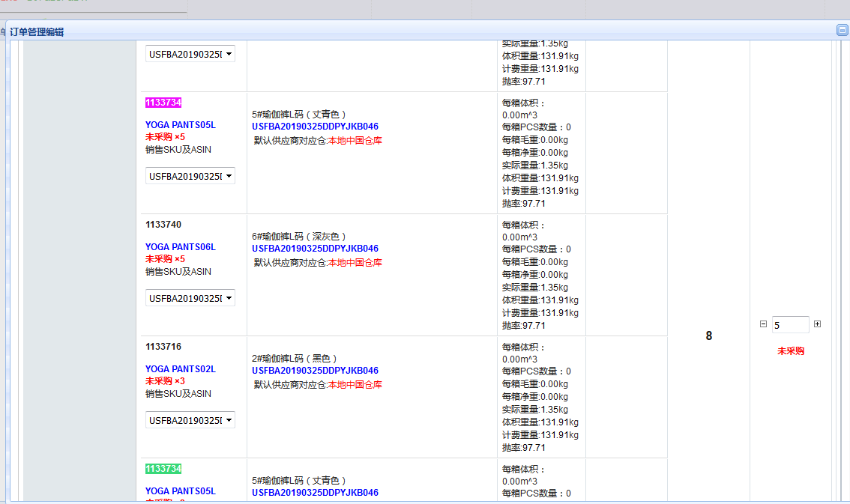Click 销售SKU及ASIN label in YOGA PANTS06L row
This screenshot has width=850, height=504.
click(178, 272)
